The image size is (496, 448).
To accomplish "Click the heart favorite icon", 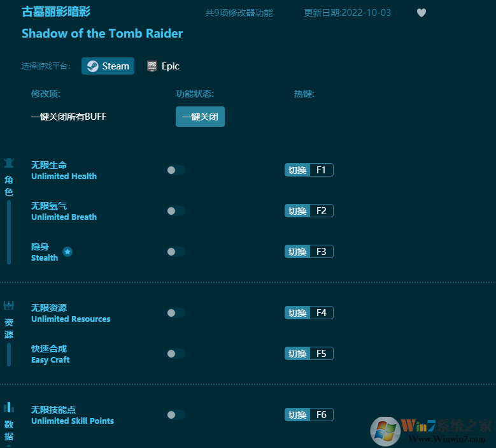I will [x=421, y=13].
